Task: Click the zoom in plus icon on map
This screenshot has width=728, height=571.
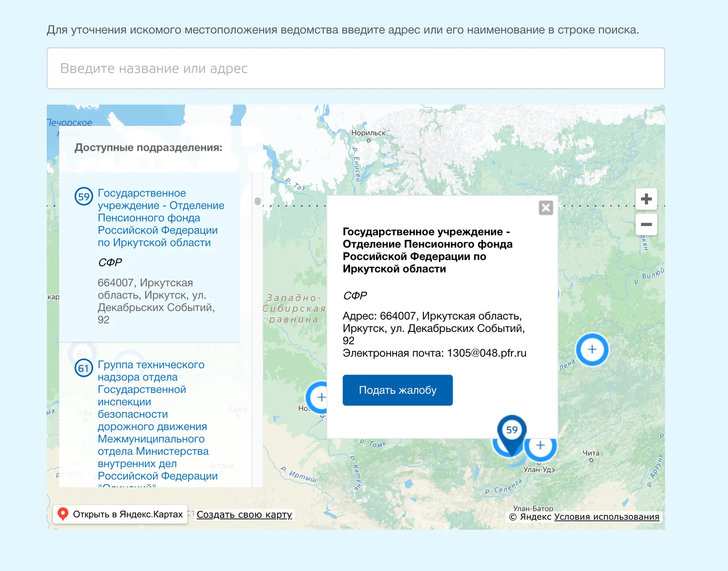Action: point(646,198)
